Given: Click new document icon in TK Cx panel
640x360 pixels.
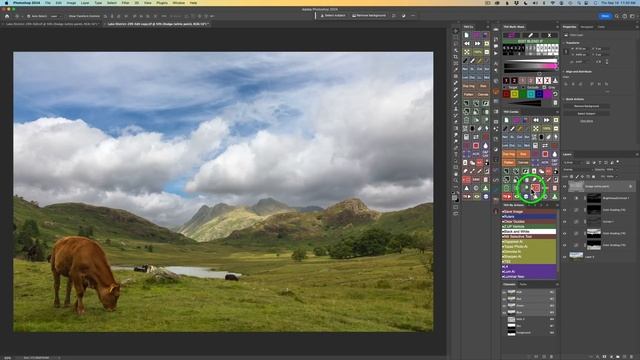Looking at the screenshot, I should coord(466,35).
